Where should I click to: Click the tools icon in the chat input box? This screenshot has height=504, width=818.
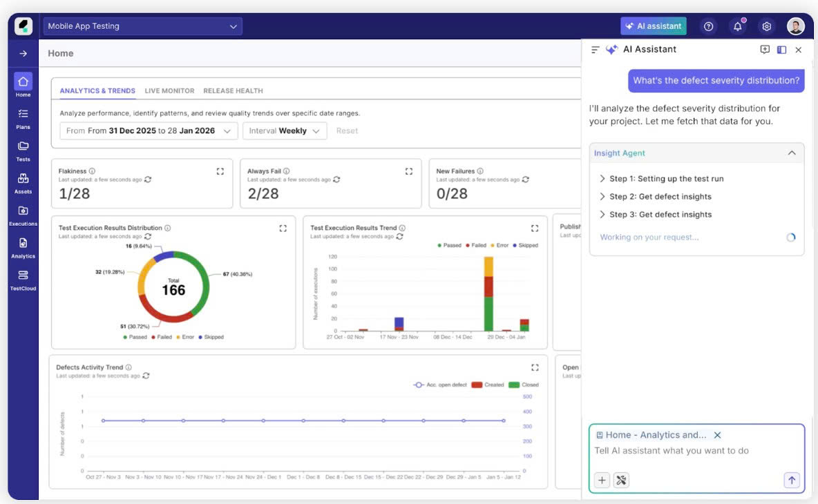(x=621, y=480)
